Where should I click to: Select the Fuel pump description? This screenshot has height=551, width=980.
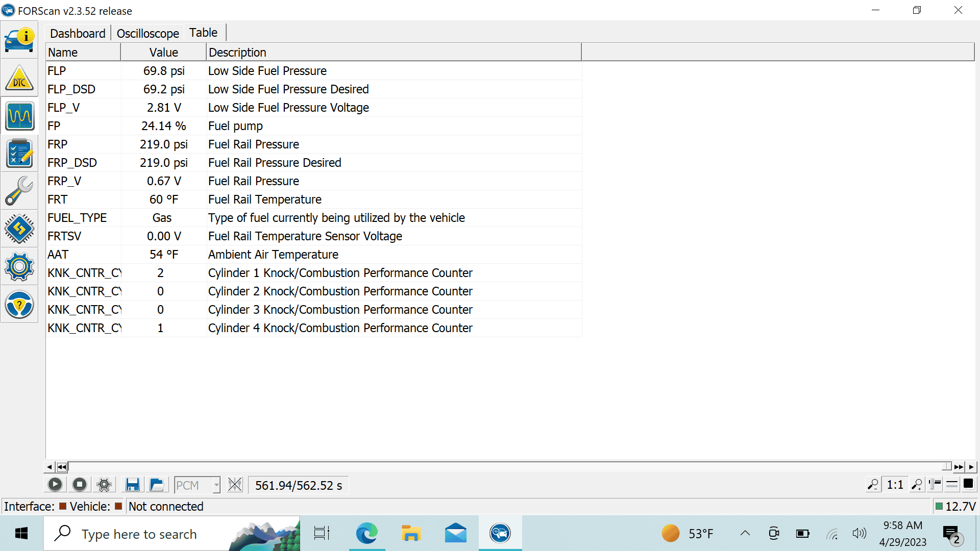(235, 126)
